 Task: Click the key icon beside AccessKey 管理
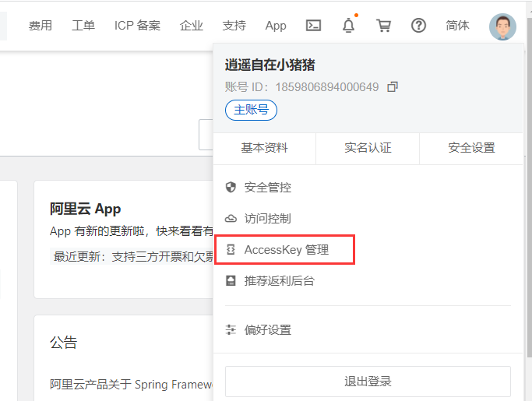[x=231, y=250]
